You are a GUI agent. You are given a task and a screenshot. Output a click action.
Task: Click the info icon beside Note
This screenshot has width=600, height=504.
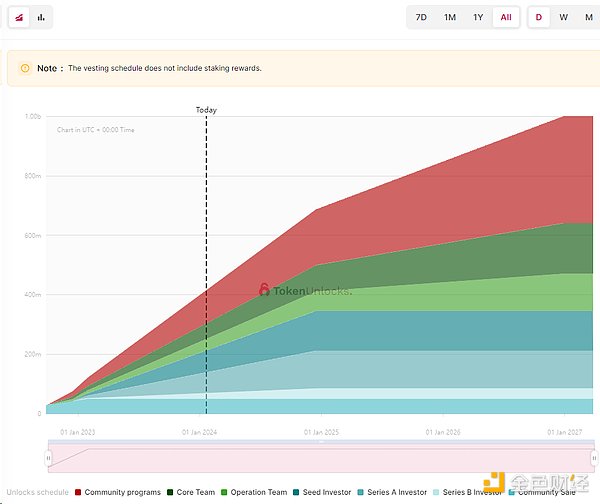click(x=24, y=68)
